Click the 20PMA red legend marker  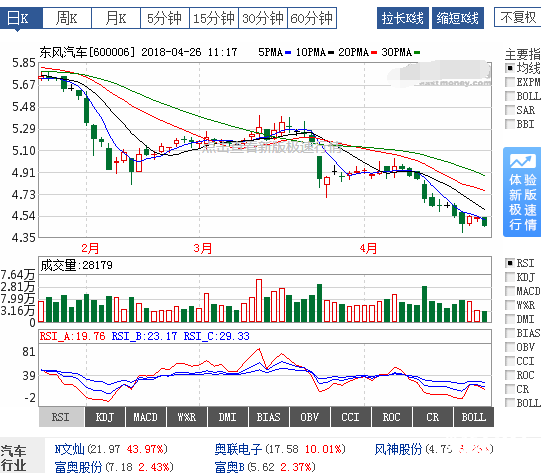pos(374,53)
